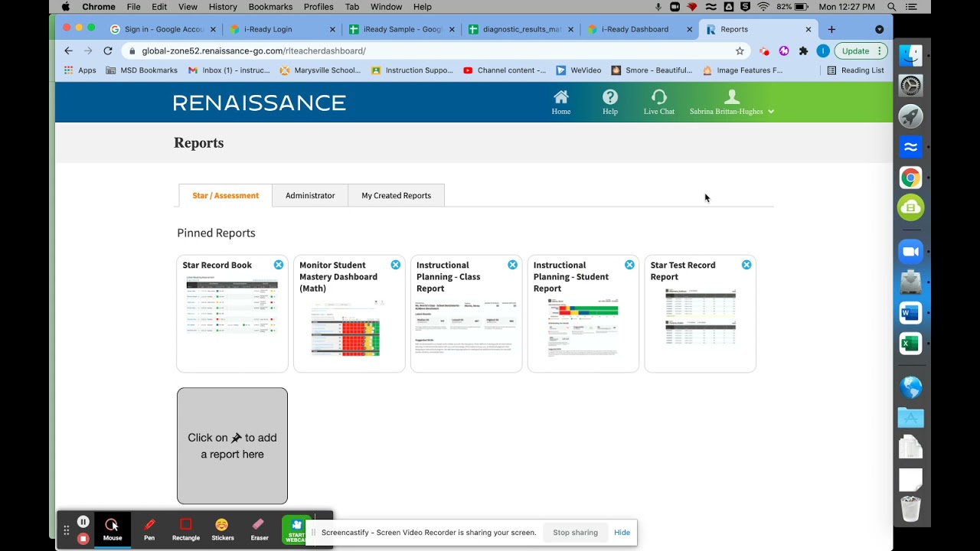980x551 pixels.
Task: Open the Chrome History menu
Action: (x=223, y=7)
